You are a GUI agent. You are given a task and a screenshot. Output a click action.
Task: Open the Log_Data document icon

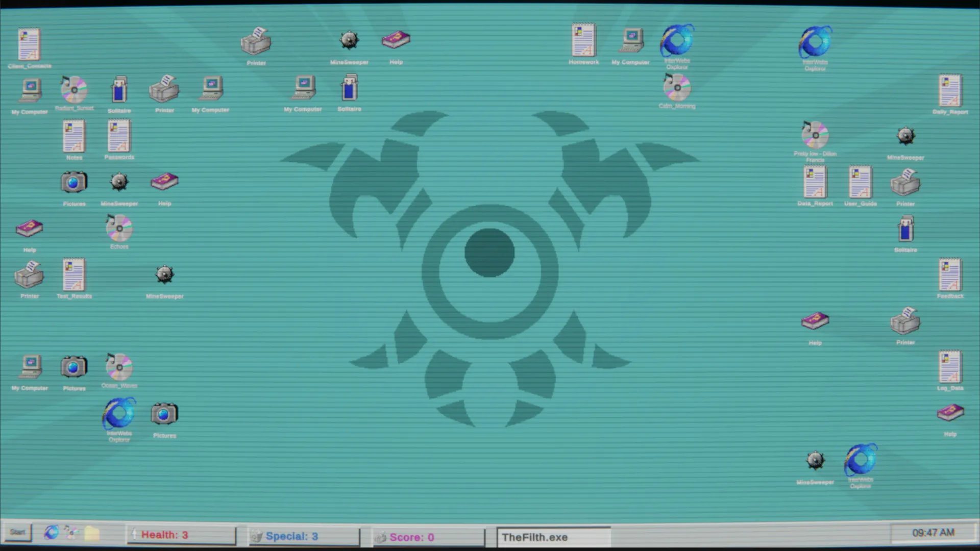(x=950, y=367)
